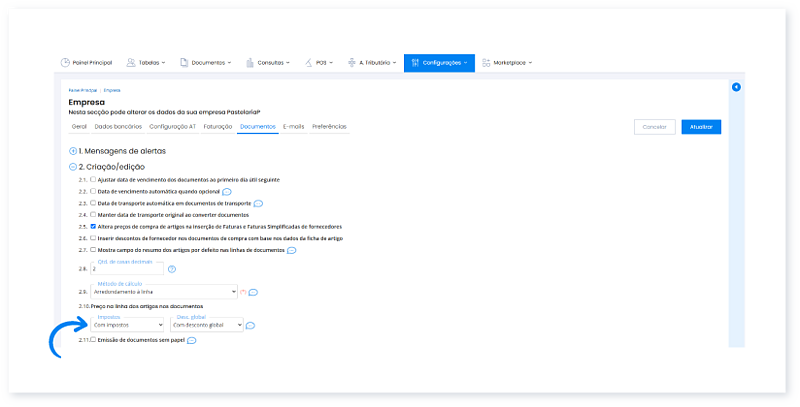The width and height of the screenshot is (800, 407).
Task: Click the info bubble after Desc. global dropdown
Action: point(250,325)
